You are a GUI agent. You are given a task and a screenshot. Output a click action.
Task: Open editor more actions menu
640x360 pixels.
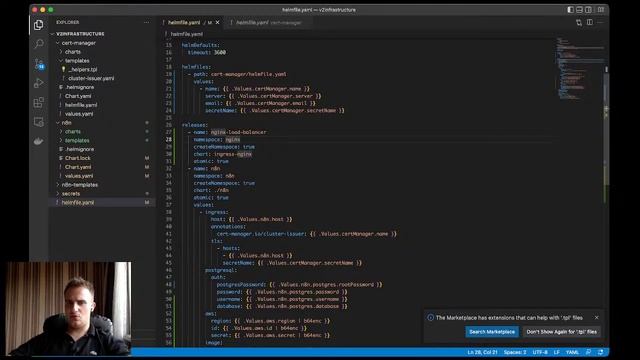tap(600, 22)
